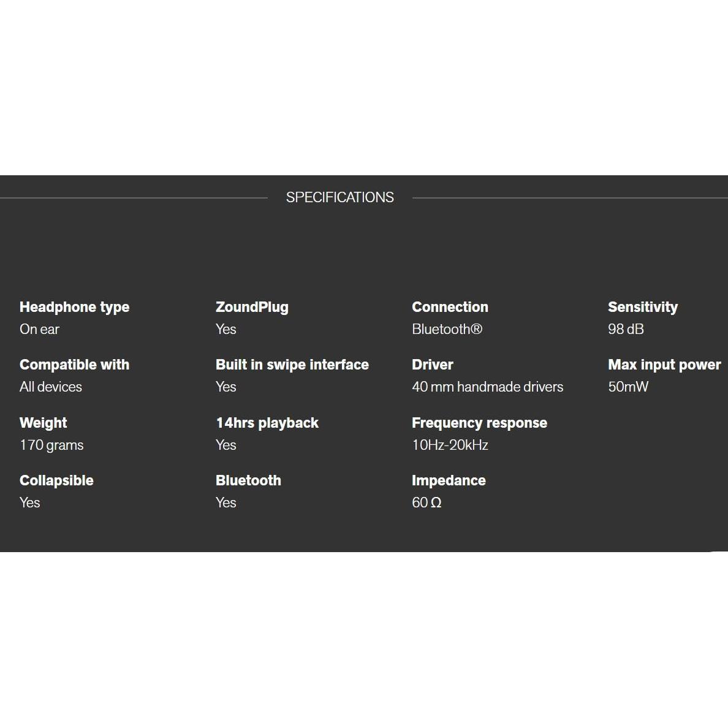Select the Frequency response label
This screenshot has height=728, width=728.
480,423
